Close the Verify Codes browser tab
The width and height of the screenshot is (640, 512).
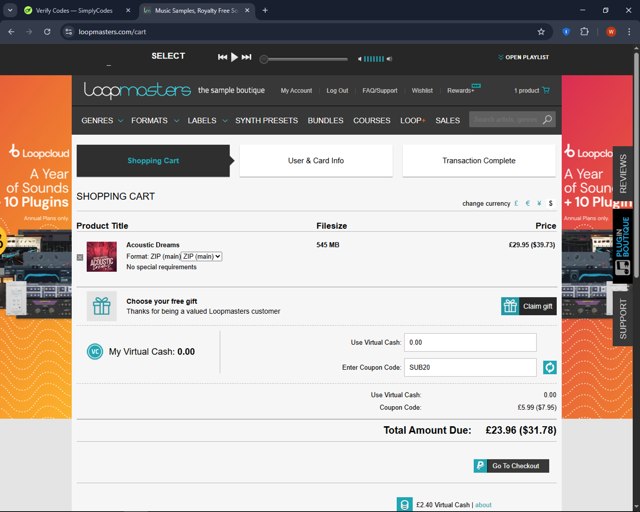point(128,11)
